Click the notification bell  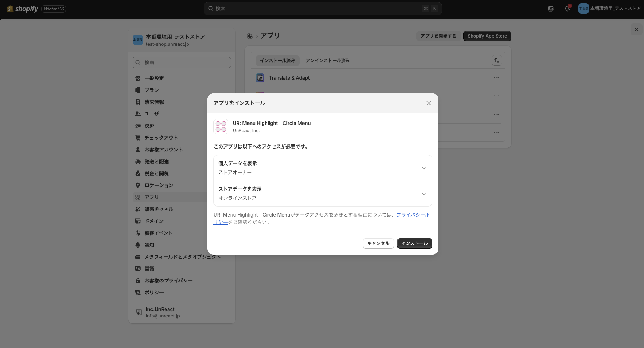pos(567,8)
